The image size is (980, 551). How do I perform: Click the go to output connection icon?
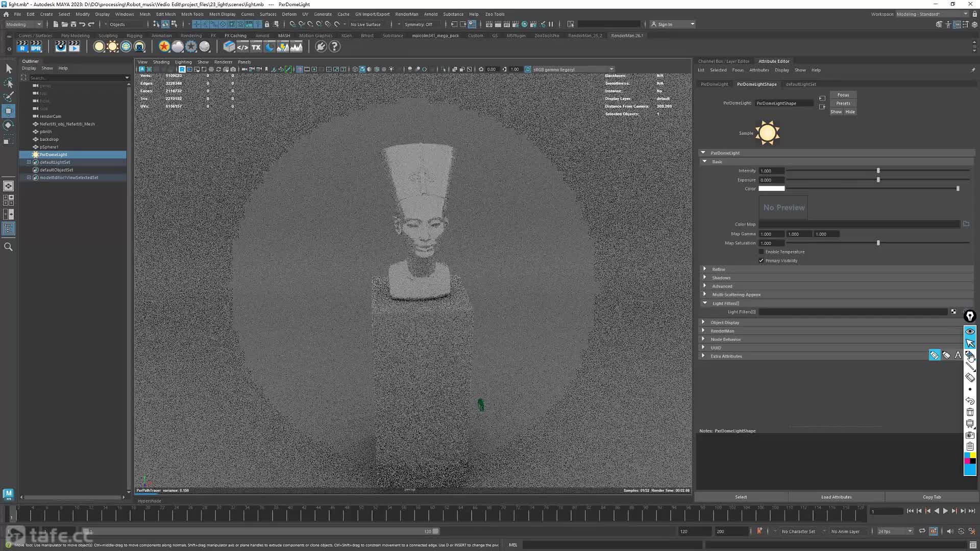pyautogui.click(x=822, y=107)
